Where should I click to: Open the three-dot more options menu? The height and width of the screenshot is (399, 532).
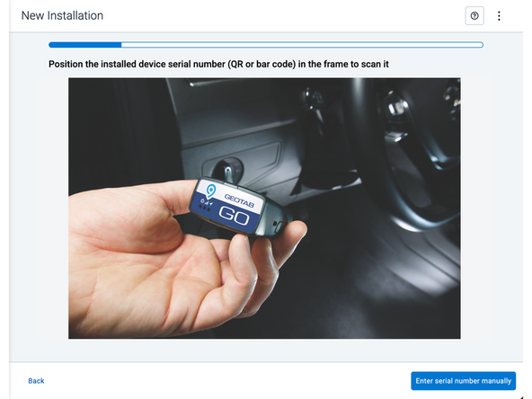(499, 15)
